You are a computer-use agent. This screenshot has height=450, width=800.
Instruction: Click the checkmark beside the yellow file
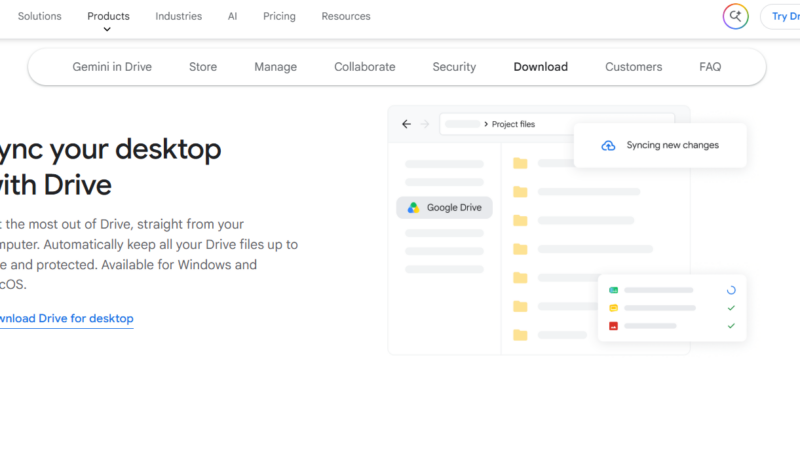click(731, 308)
